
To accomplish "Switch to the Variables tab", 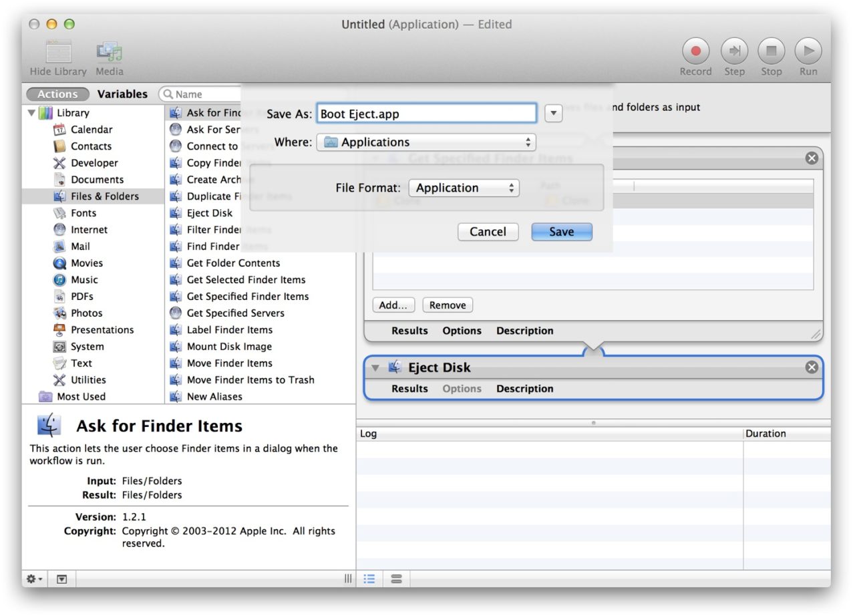I will click(x=122, y=94).
